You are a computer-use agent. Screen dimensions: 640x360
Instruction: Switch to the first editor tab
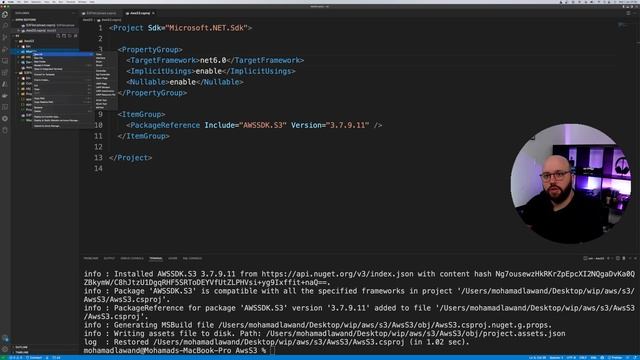coord(100,13)
